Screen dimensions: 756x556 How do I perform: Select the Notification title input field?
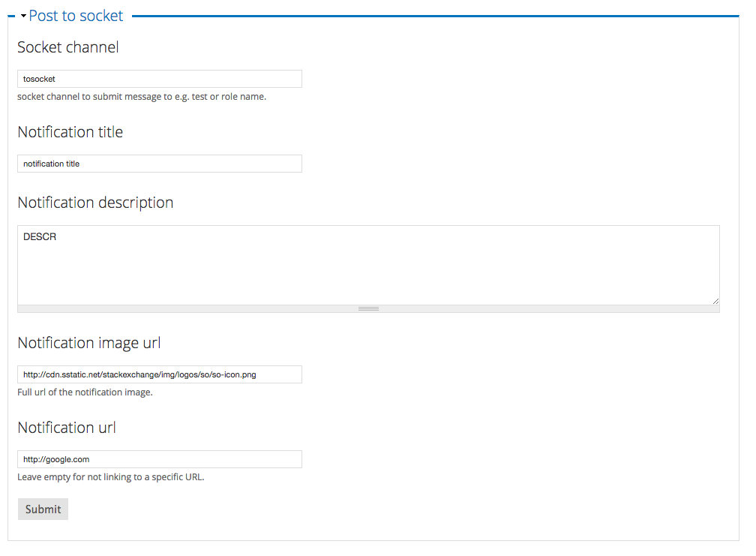click(159, 163)
